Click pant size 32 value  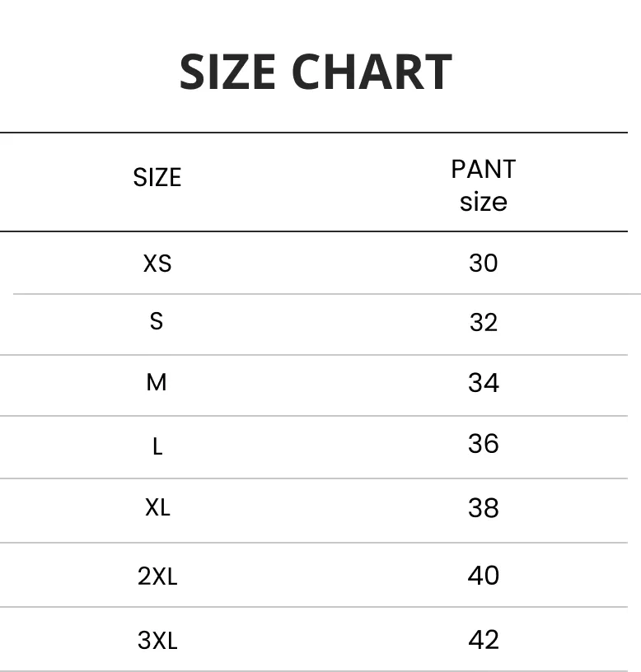click(x=484, y=322)
